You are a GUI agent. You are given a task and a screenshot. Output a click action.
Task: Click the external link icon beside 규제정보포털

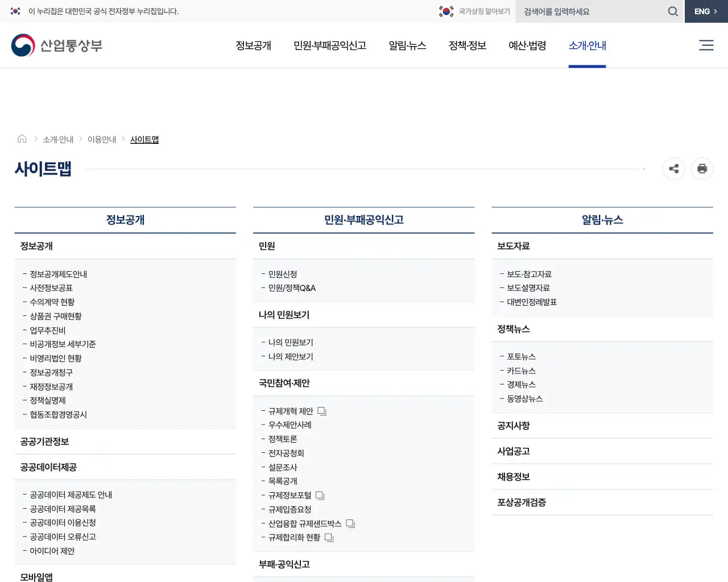[320, 495]
